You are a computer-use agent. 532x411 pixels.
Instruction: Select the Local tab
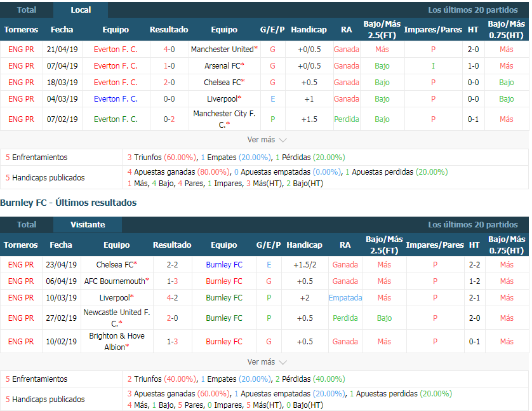click(x=81, y=10)
